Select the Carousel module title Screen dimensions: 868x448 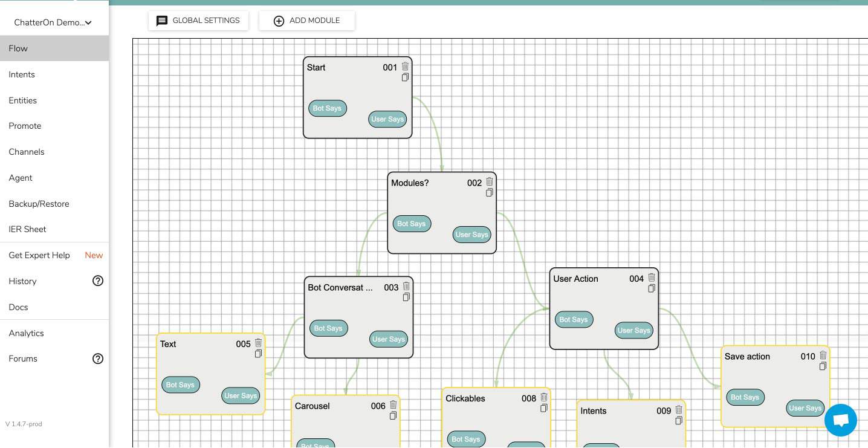pos(312,406)
